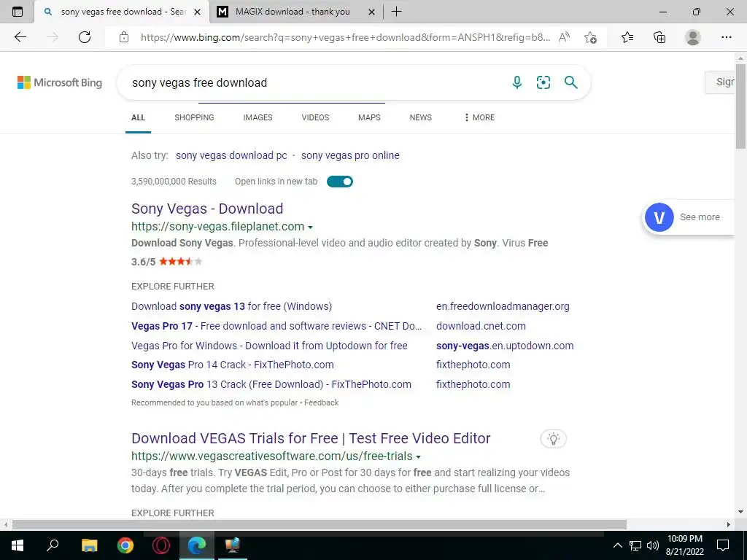Open the taskbar monitor app icon
This screenshot has width=747, height=560.
[x=233, y=545]
